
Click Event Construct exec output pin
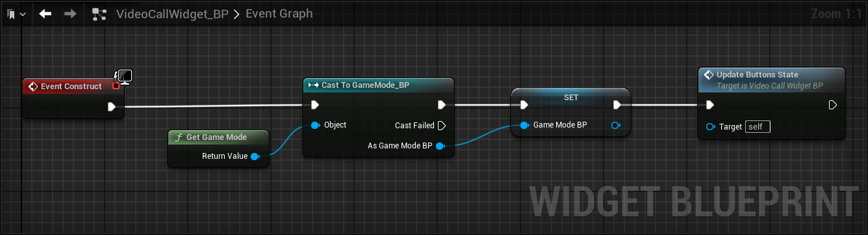[112, 106]
